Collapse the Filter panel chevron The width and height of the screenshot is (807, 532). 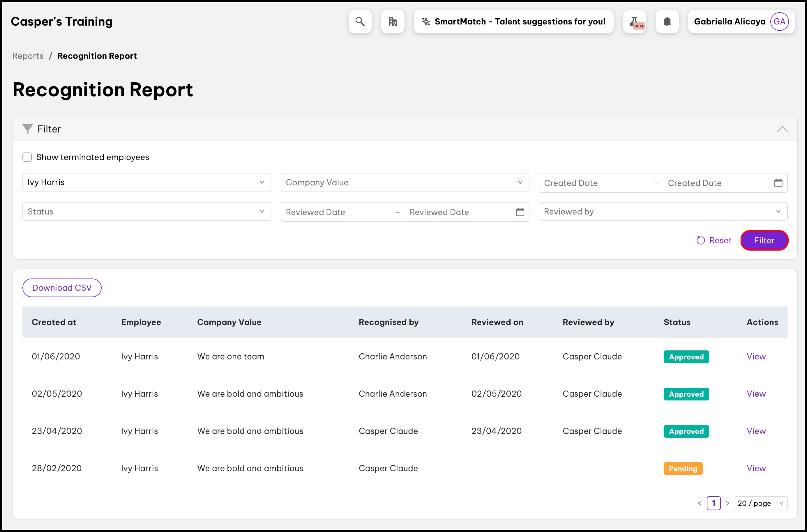click(x=782, y=129)
